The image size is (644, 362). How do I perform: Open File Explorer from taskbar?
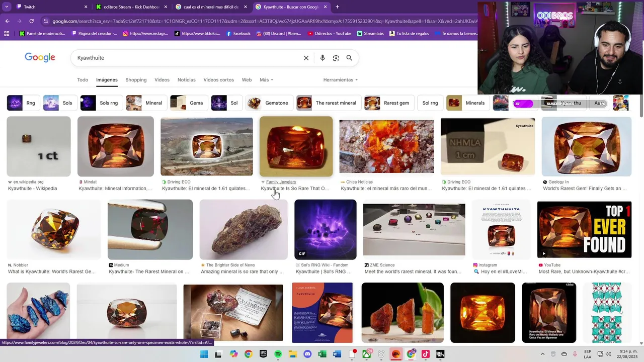coord(293,354)
